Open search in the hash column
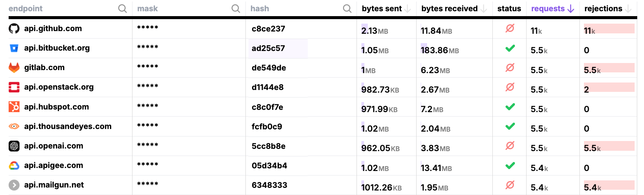Screen dimensions: 644x195 [x=347, y=9]
